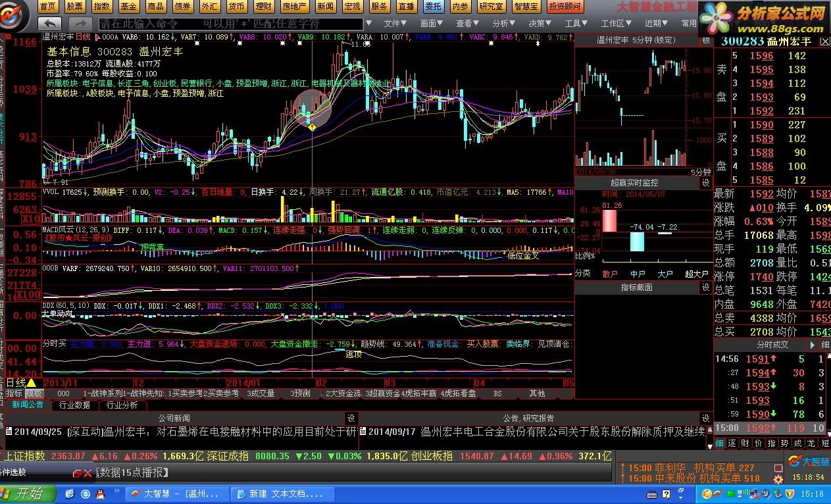This screenshot has height=504, width=831.
Task: Open the 股票 stocks section
Action: coord(74,7)
